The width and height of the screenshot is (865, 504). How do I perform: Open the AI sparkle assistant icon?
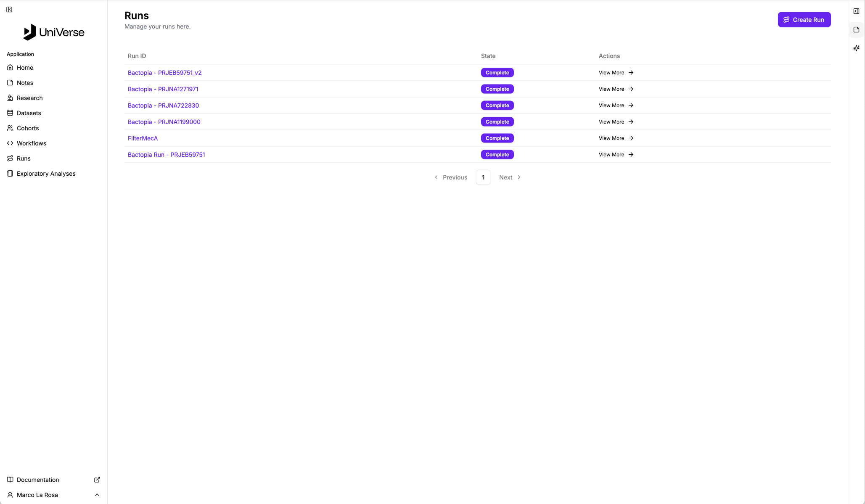(856, 48)
